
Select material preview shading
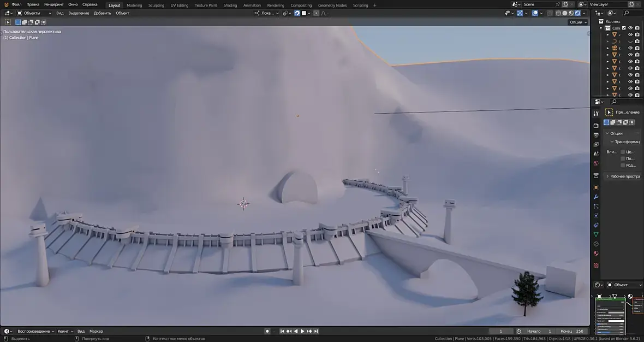tap(571, 13)
